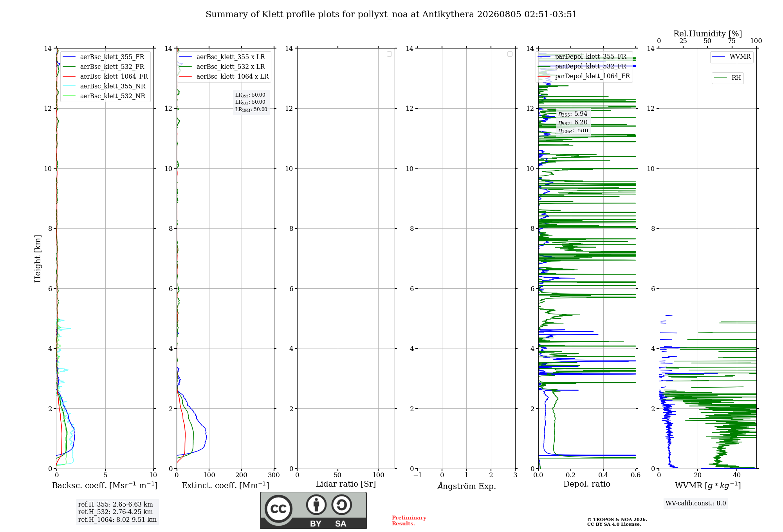
Task: Click legend entry 'aerBsc_klett_532_FR'
Action: click(112, 67)
